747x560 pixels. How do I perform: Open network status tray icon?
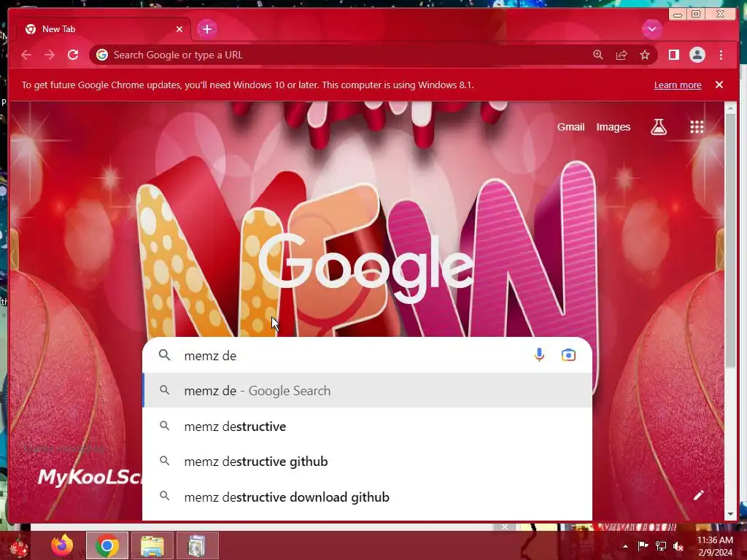[661, 545]
